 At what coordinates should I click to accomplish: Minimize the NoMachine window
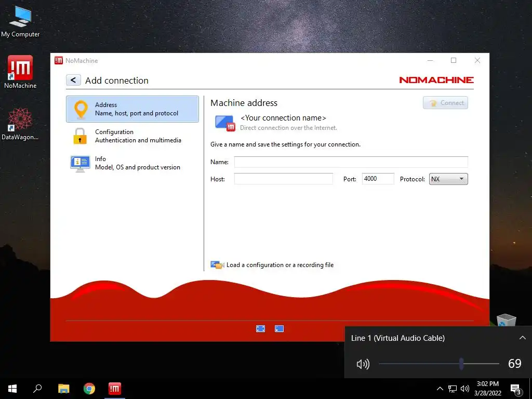point(430,60)
